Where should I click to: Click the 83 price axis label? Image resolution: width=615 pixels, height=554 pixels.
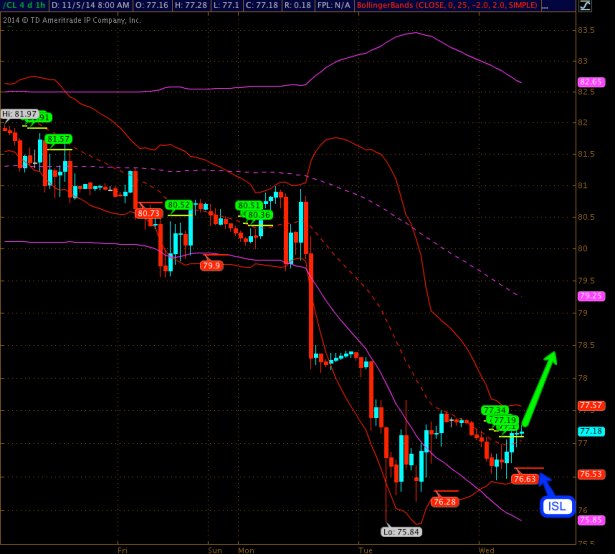click(x=583, y=61)
